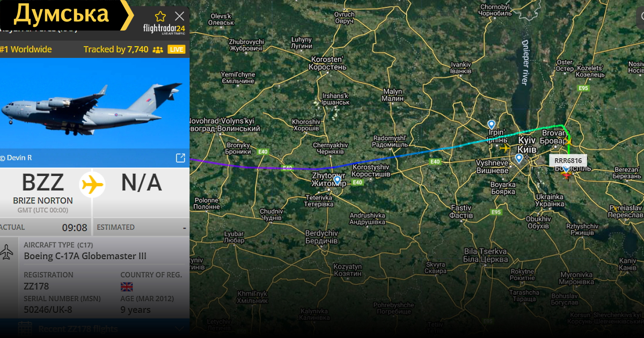Close the flight details panel

tap(180, 16)
